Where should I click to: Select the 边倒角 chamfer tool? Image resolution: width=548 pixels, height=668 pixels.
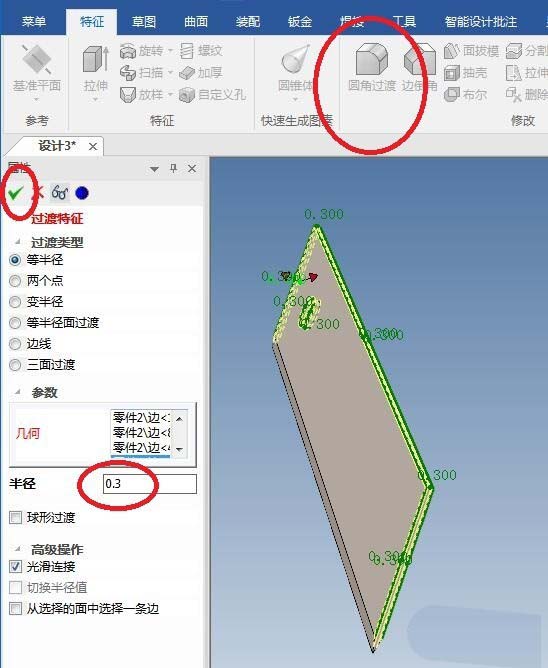420,67
